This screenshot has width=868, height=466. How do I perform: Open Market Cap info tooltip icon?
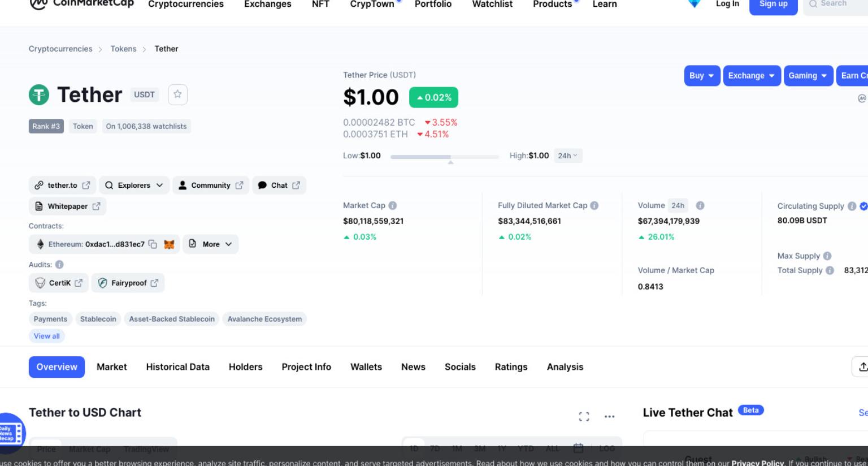tap(393, 205)
